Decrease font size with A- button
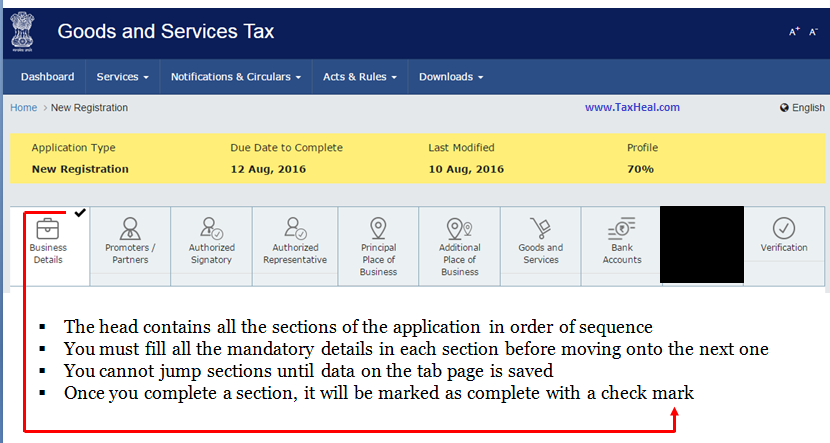 pos(812,32)
